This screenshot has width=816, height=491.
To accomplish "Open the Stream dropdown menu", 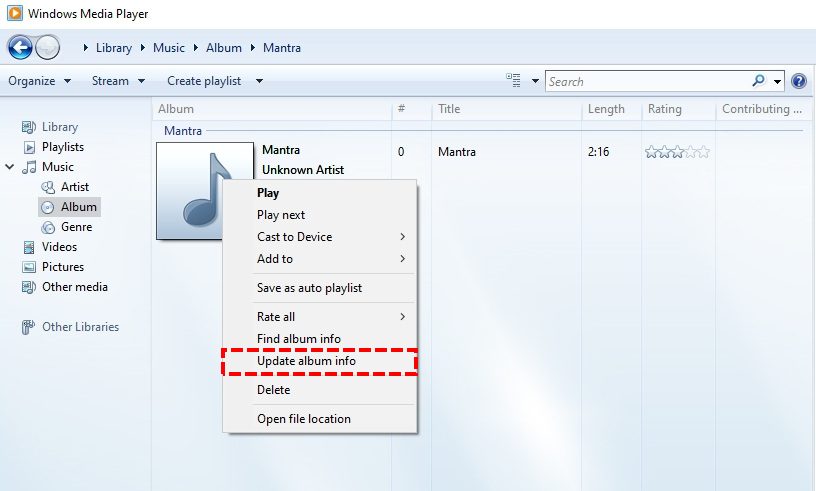I will [x=118, y=81].
